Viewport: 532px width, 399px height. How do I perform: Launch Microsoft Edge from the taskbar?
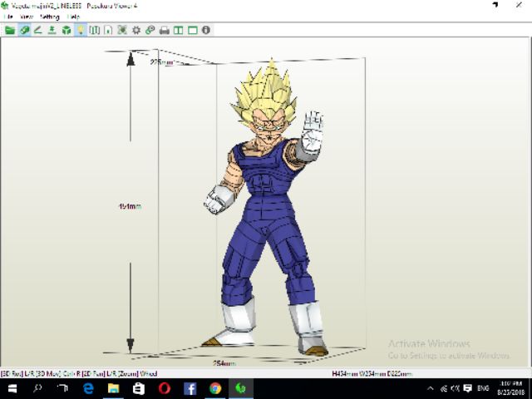coord(88,389)
